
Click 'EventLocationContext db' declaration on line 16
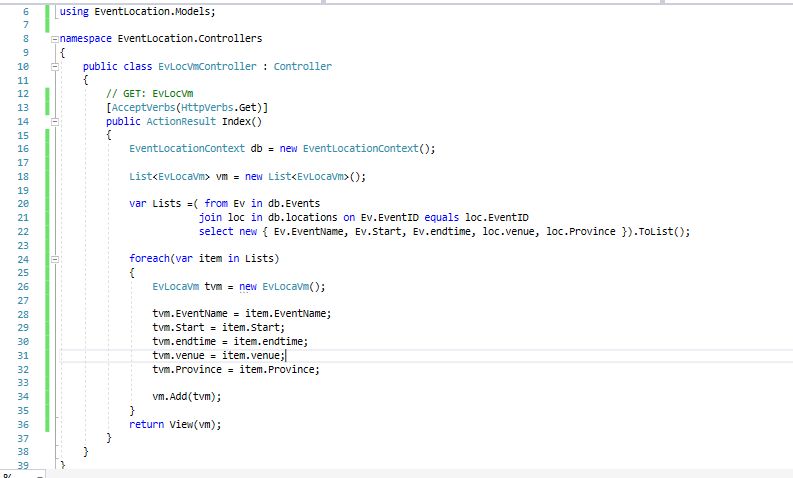click(x=196, y=149)
